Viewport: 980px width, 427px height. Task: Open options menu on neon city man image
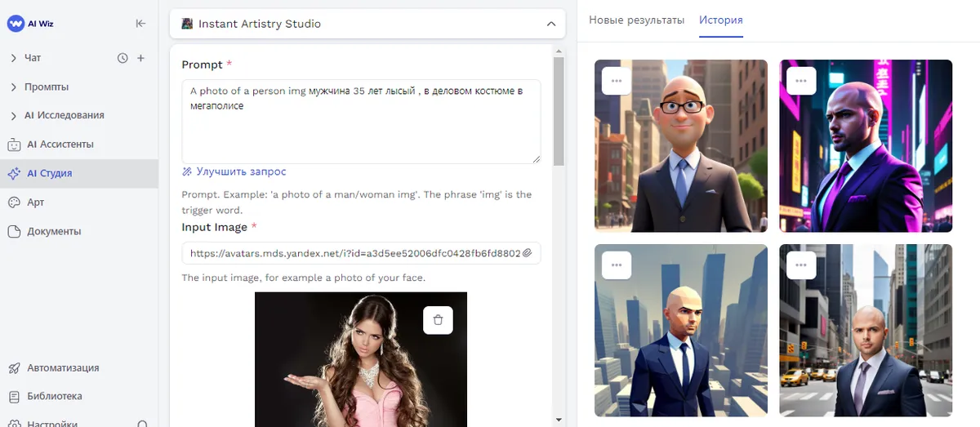tap(801, 81)
